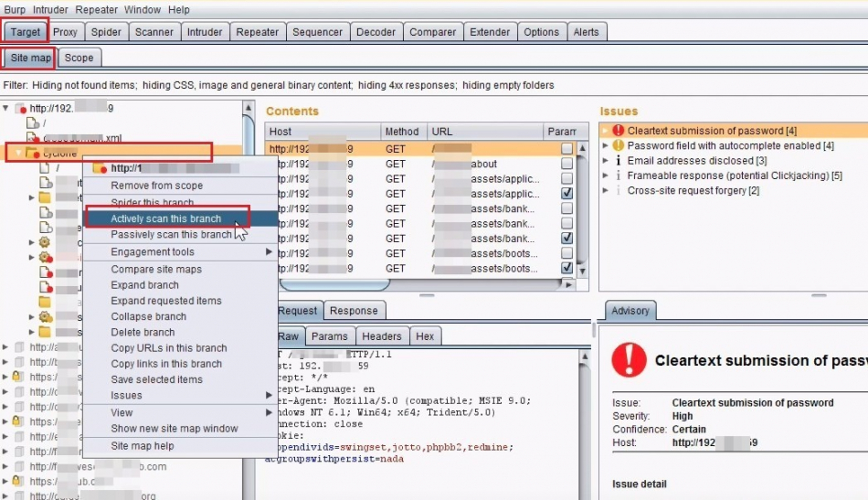Switch to the Scanner tab
Viewport: 868px width, 500px height.
153,32
